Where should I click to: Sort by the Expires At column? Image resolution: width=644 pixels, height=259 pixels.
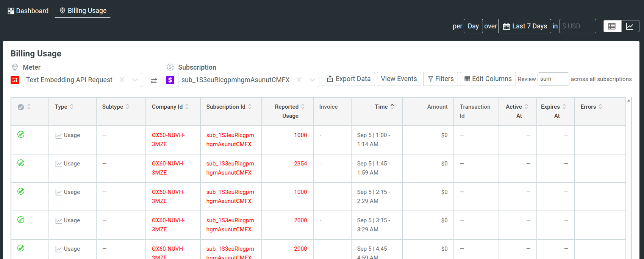564,107
